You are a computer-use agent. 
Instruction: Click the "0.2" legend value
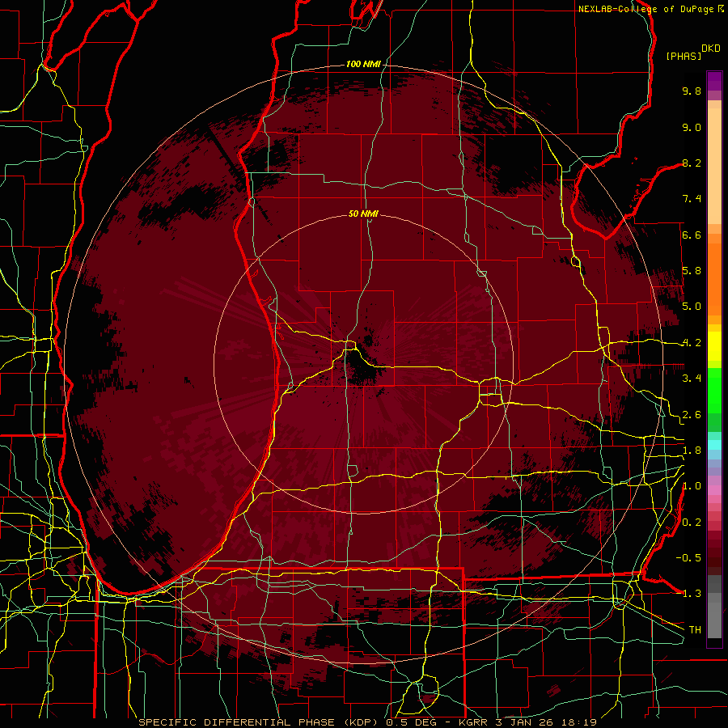[x=692, y=523]
